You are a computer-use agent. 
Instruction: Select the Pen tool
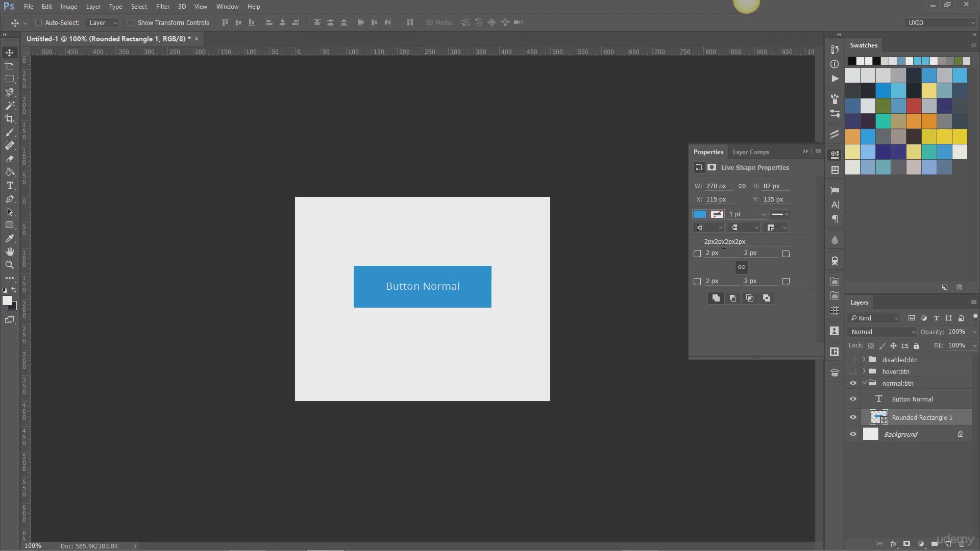click(x=10, y=198)
